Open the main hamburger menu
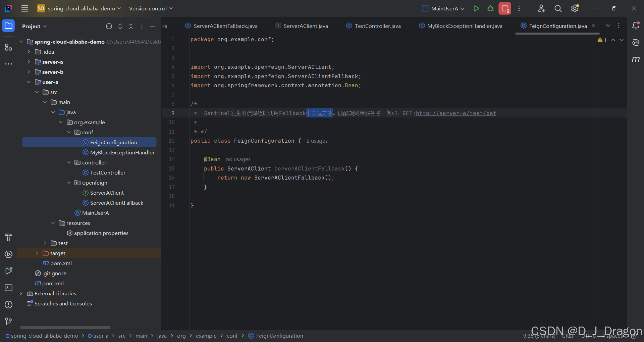 (x=24, y=8)
